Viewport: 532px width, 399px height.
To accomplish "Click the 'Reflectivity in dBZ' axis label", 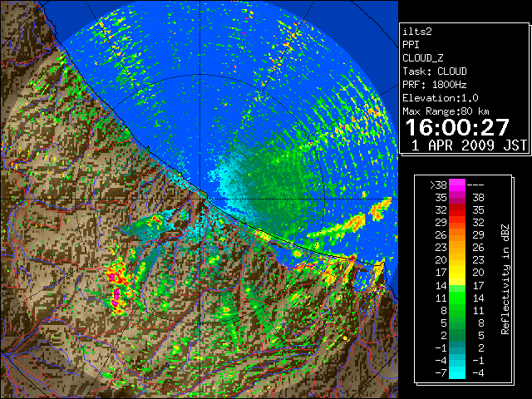I will [505, 279].
